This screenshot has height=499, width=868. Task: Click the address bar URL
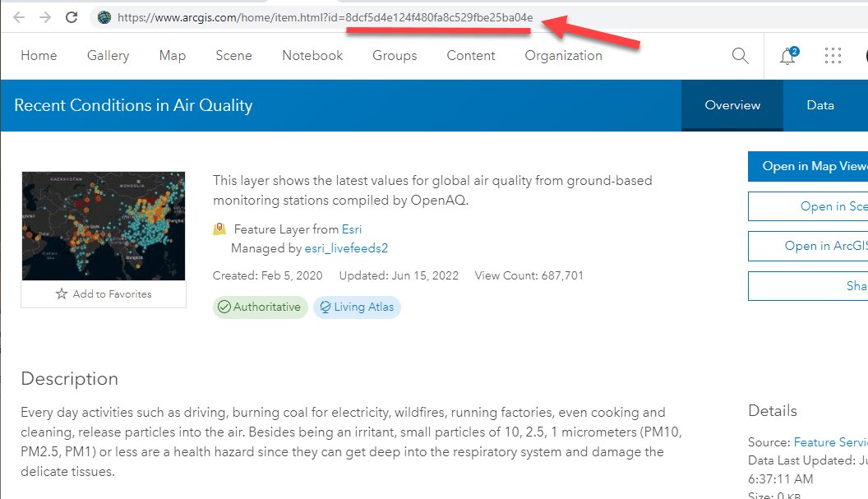coord(325,18)
